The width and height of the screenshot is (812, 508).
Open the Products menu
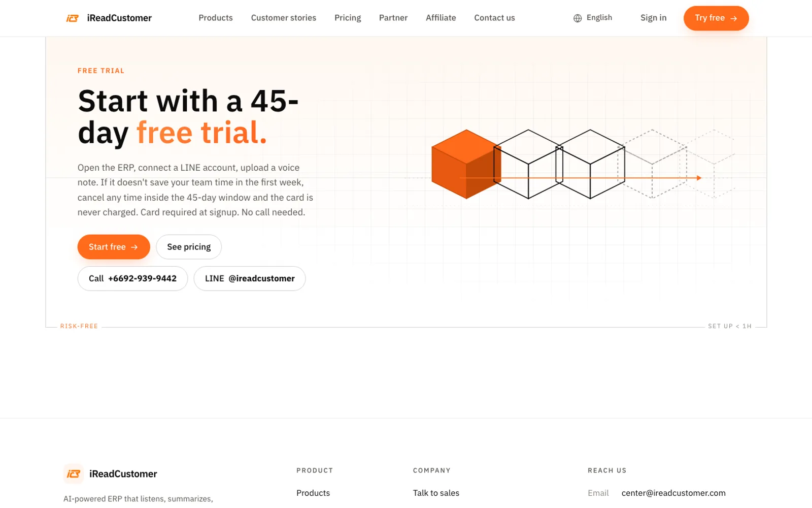click(x=216, y=18)
